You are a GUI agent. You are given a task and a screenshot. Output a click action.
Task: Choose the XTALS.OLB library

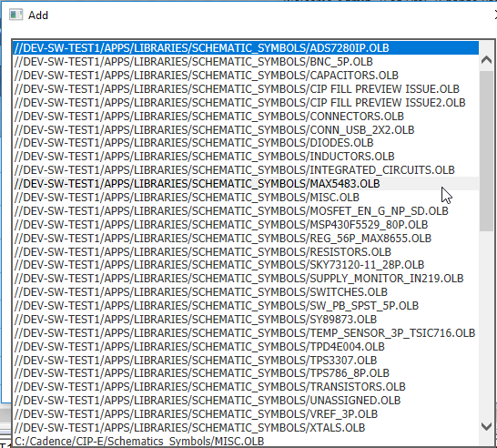(246, 428)
